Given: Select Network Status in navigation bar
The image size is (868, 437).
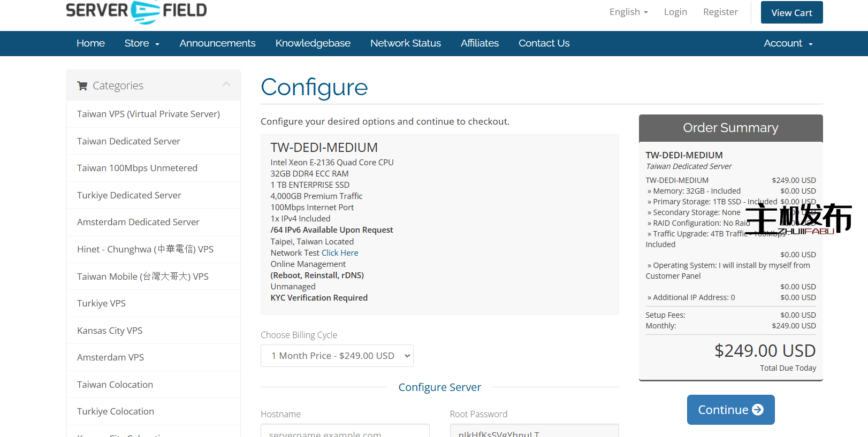Looking at the screenshot, I should (x=405, y=43).
